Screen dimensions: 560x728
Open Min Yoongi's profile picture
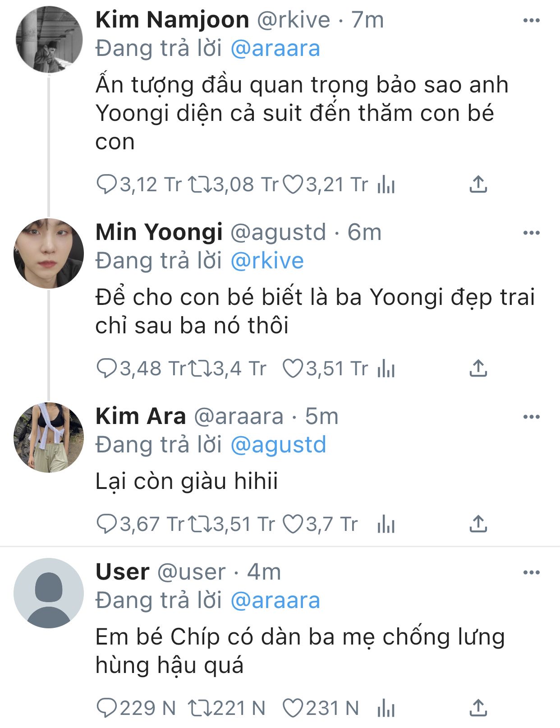tap(49, 253)
